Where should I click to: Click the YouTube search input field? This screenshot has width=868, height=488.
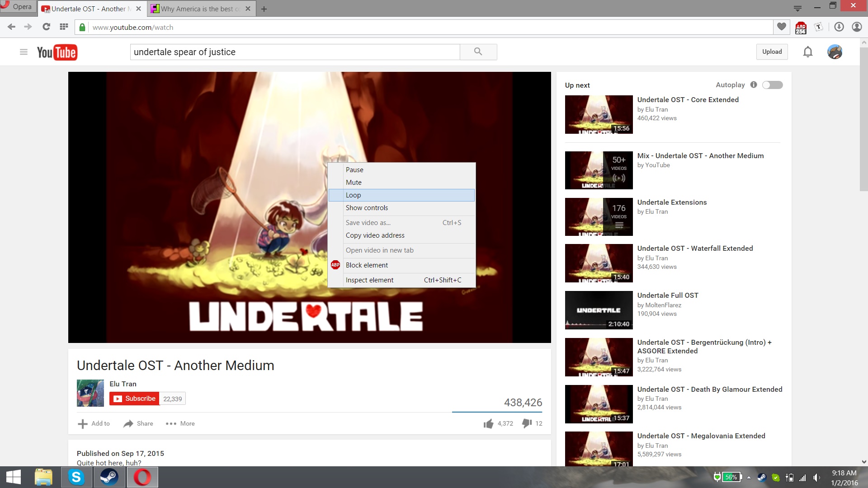click(x=295, y=52)
